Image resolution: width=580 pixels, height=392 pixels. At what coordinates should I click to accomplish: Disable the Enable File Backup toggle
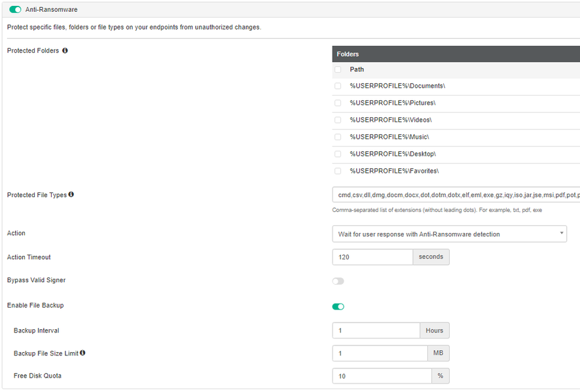338,306
